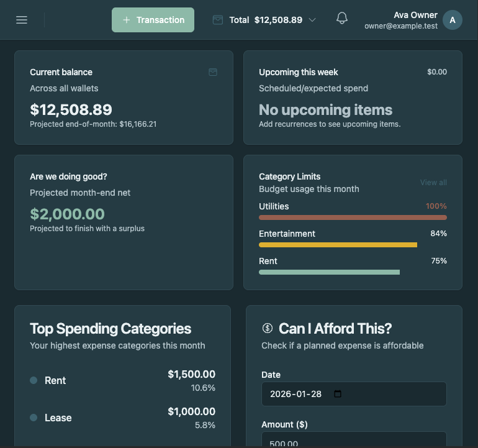Click the plus Transaction button
This screenshot has width=478, height=448.
153,20
